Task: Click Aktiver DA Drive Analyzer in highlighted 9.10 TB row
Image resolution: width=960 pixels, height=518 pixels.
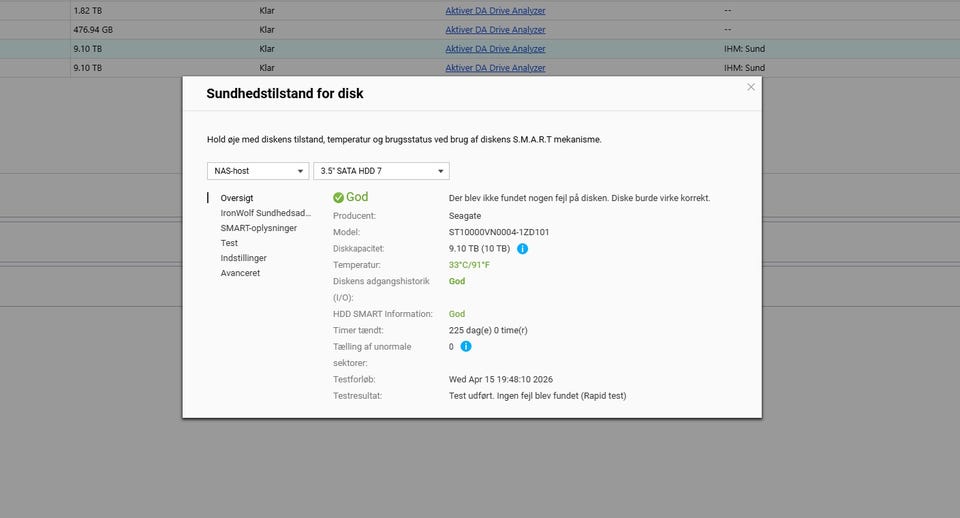Action: point(495,48)
